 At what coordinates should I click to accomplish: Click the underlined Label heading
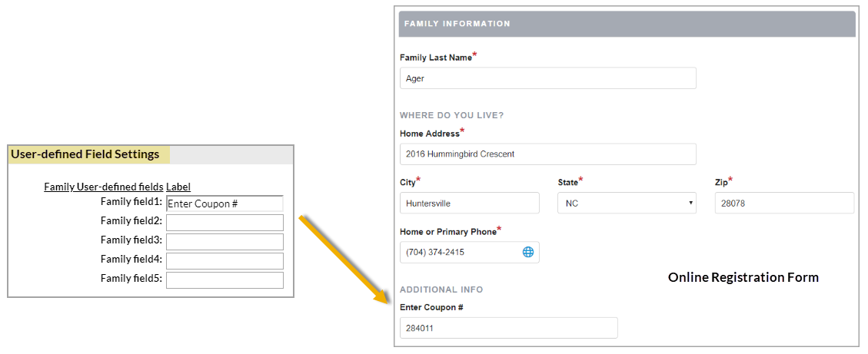pyautogui.click(x=178, y=187)
